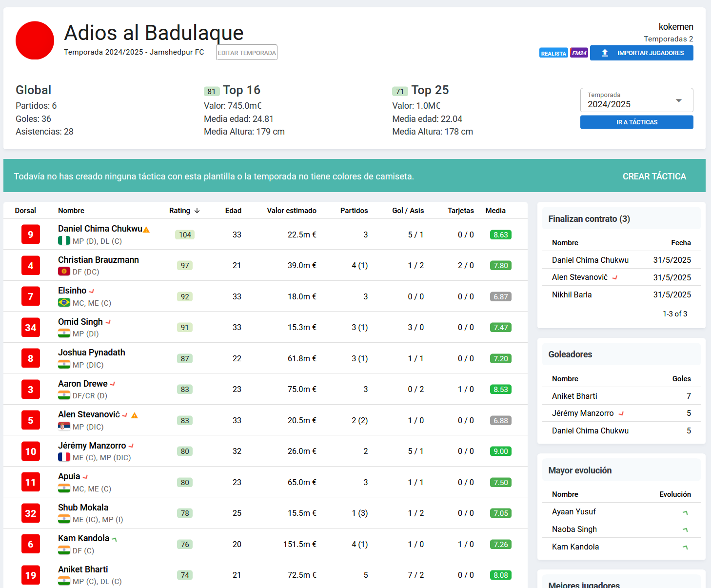The height and width of the screenshot is (588, 711).
Task: Click dorsal number 34 badge
Action: (31, 327)
